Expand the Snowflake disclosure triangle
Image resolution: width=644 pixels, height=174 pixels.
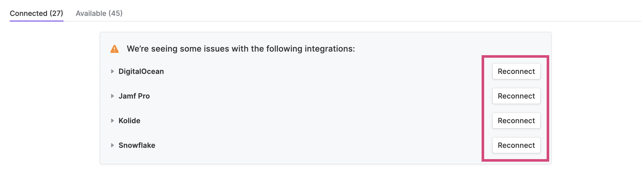[112, 145]
